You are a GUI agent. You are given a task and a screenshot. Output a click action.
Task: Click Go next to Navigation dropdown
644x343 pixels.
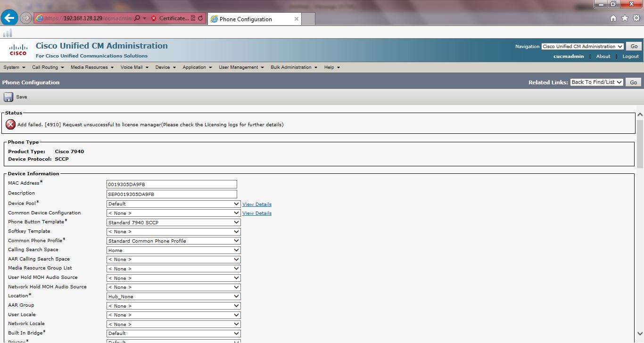click(x=634, y=46)
